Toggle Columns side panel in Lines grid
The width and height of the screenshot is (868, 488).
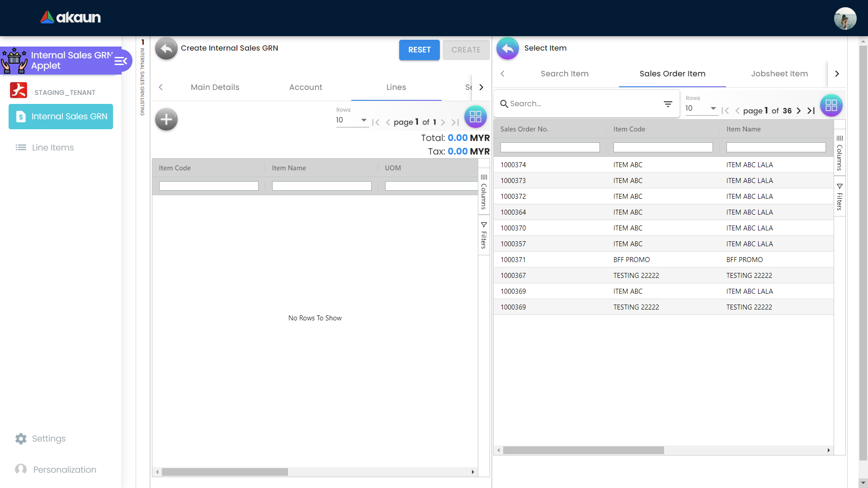point(484,192)
